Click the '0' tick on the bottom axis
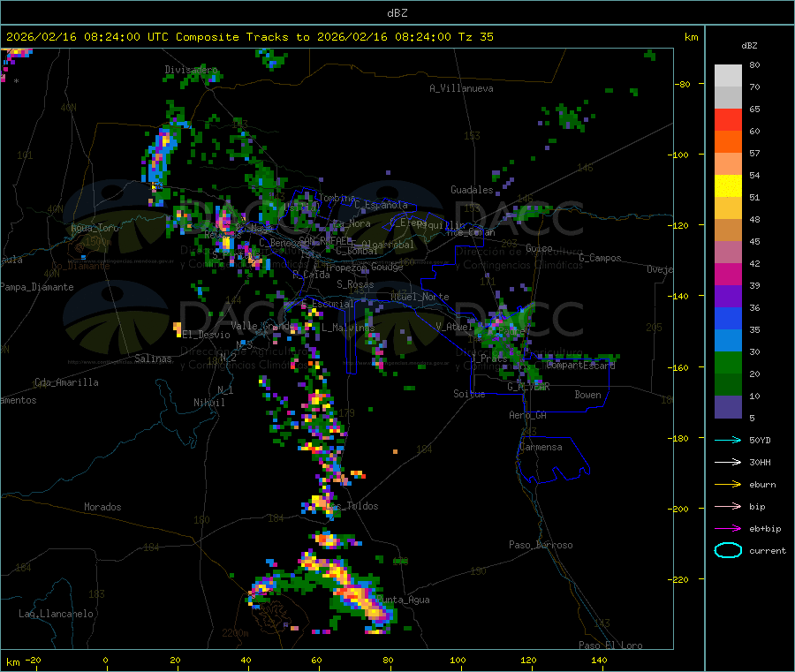This screenshot has height=672, width=795. (105, 660)
